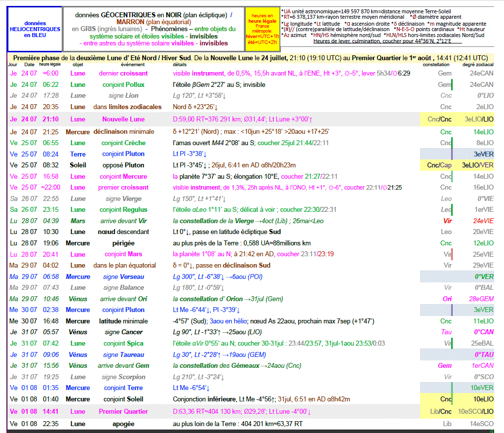Image resolution: width=504 pixels, height=433 pixels.
Task: Select the 'degré zodiacal' column header
Action: click(x=477, y=65)
